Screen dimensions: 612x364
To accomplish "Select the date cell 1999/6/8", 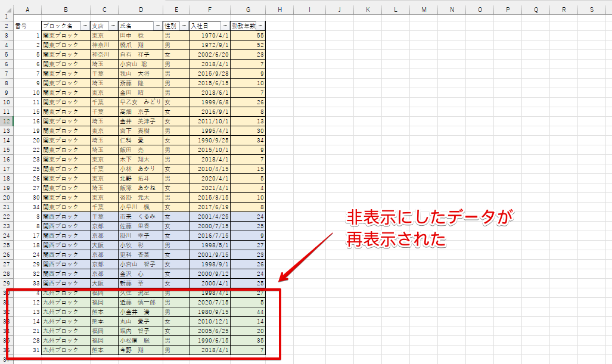I will point(210,102).
